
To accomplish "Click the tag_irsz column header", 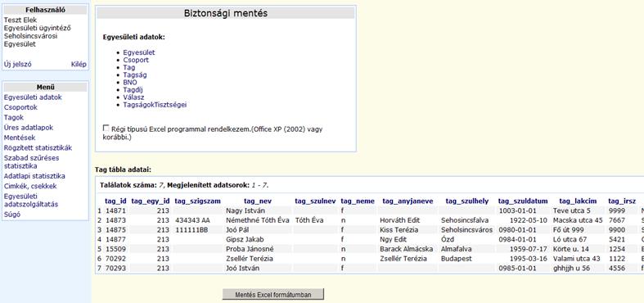I will [622, 201].
